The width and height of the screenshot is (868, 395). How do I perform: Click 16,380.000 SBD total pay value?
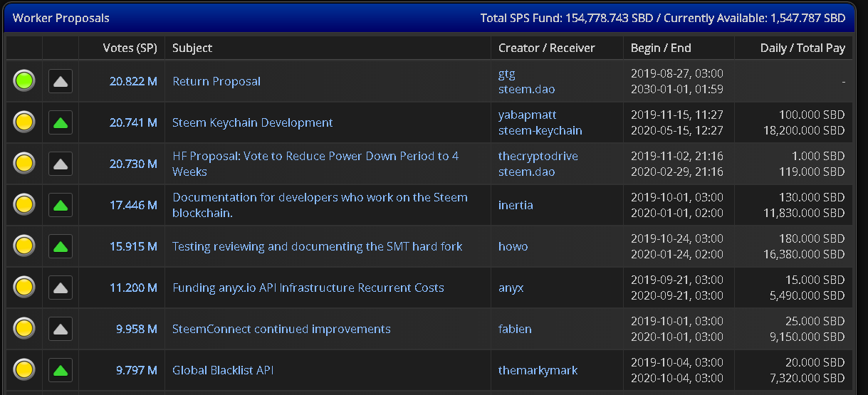coord(804,254)
